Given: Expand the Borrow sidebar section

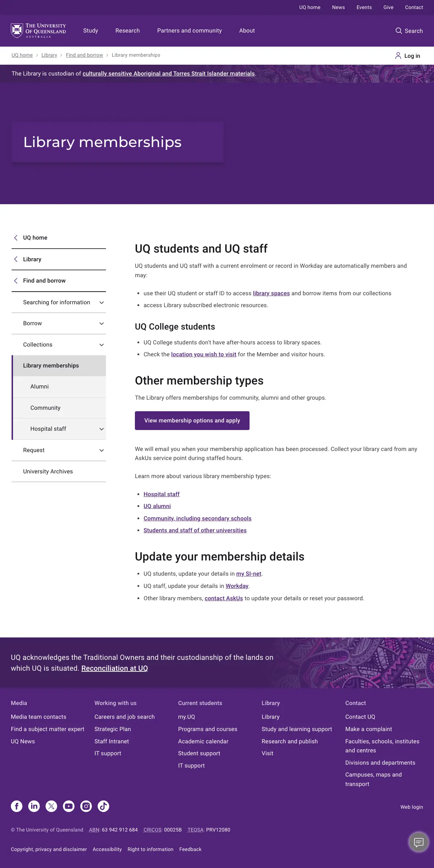Looking at the screenshot, I should [102, 323].
